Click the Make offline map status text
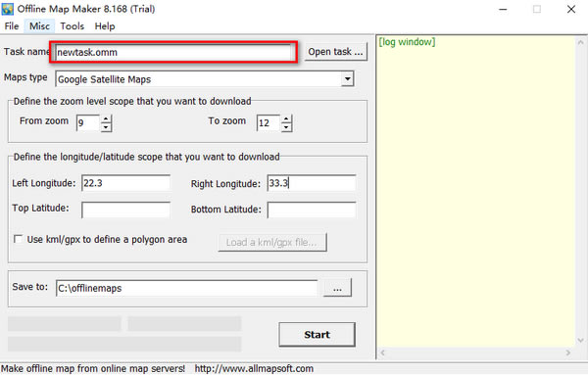 coord(93,368)
